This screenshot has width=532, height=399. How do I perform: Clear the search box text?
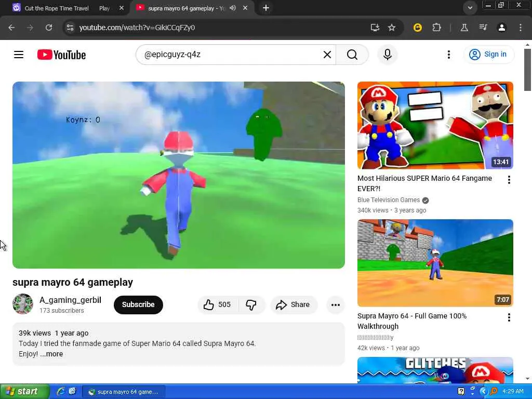pos(327,55)
